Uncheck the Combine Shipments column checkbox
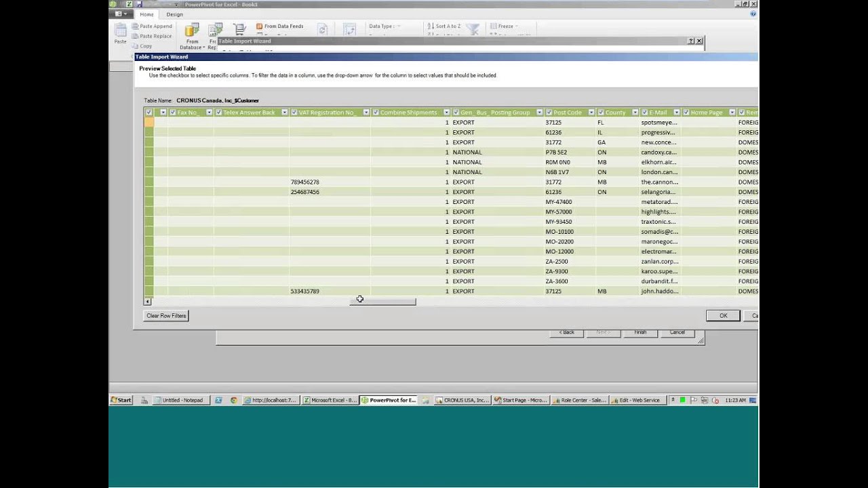868x488 pixels. click(x=376, y=113)
